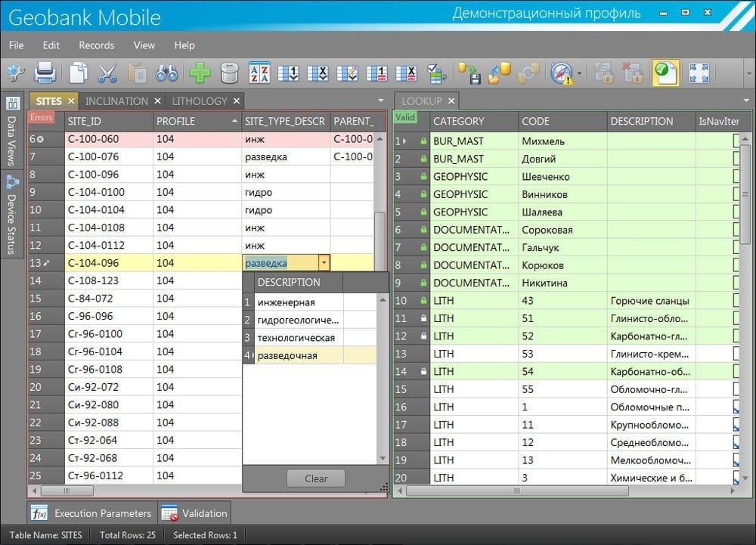
Task: Click the four-arrow fullscreen icon
Action: [699, 73]
